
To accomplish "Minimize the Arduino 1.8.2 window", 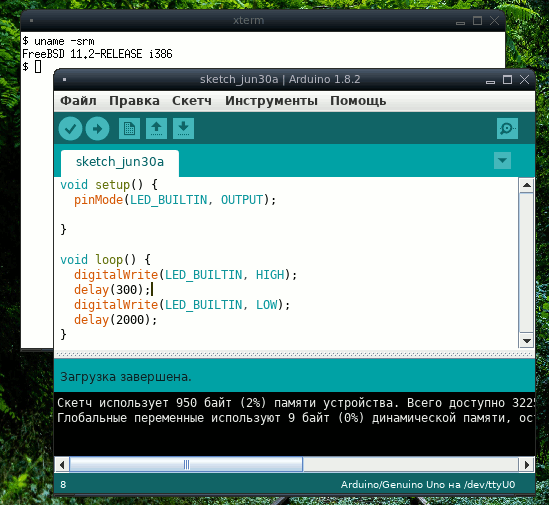I will coord(490,81).
